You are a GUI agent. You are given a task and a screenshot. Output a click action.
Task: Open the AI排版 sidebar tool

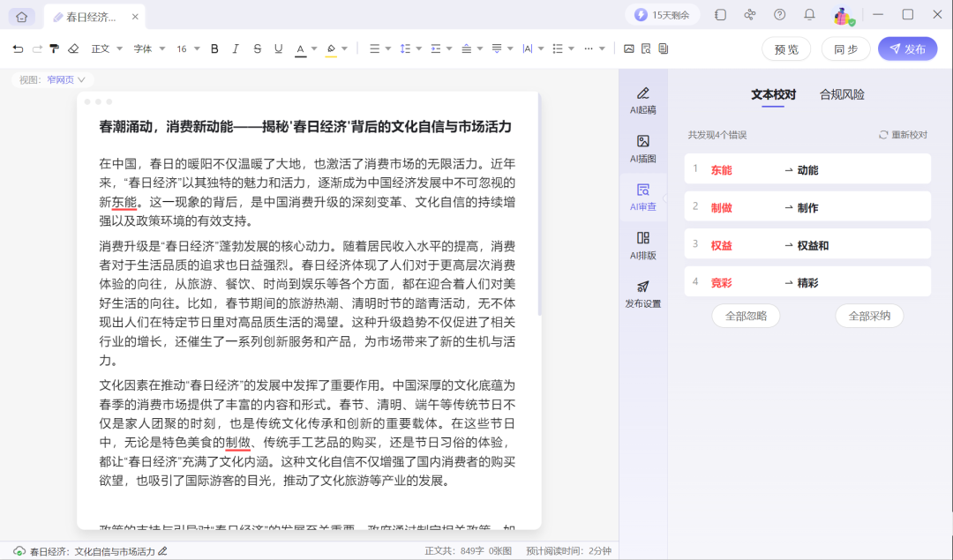643,246
